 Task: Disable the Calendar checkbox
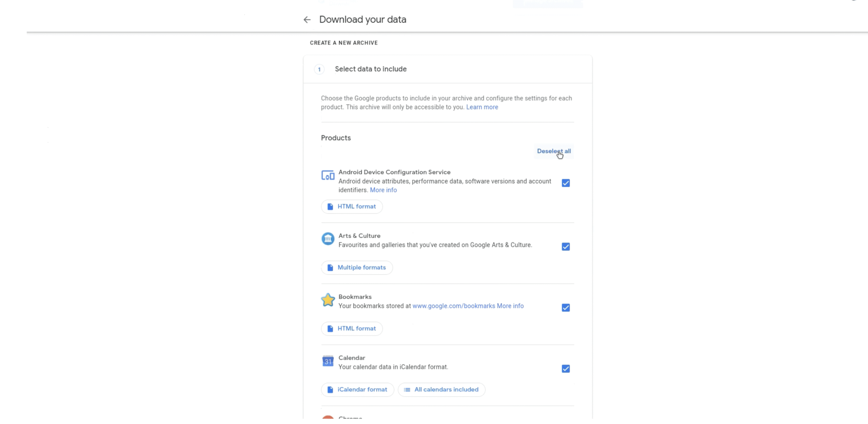566,369
